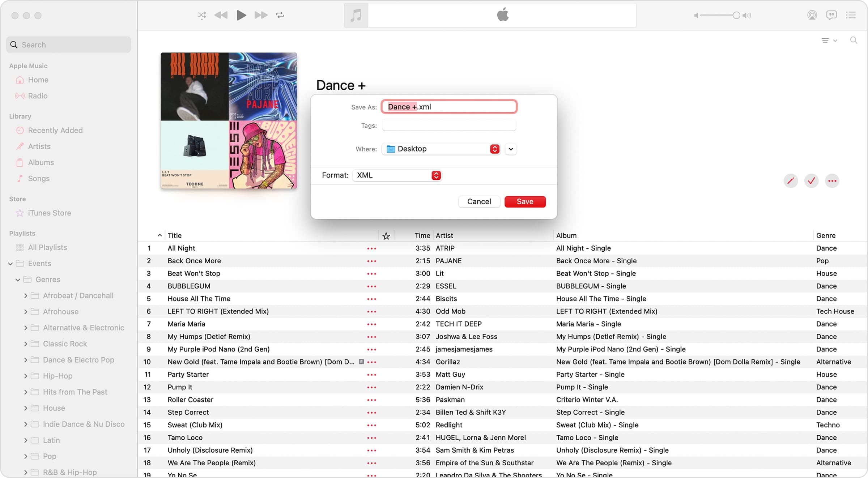This screenshot has width=868, height=478.
Task: Open the Where location popup (Desktop)
Action: [441, 149]
